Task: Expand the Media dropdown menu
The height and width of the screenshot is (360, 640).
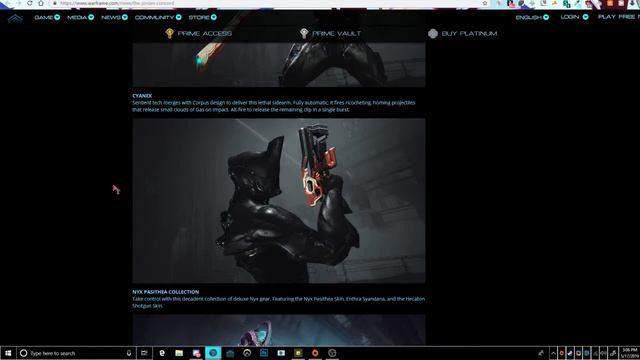Action: coord(80,17)
